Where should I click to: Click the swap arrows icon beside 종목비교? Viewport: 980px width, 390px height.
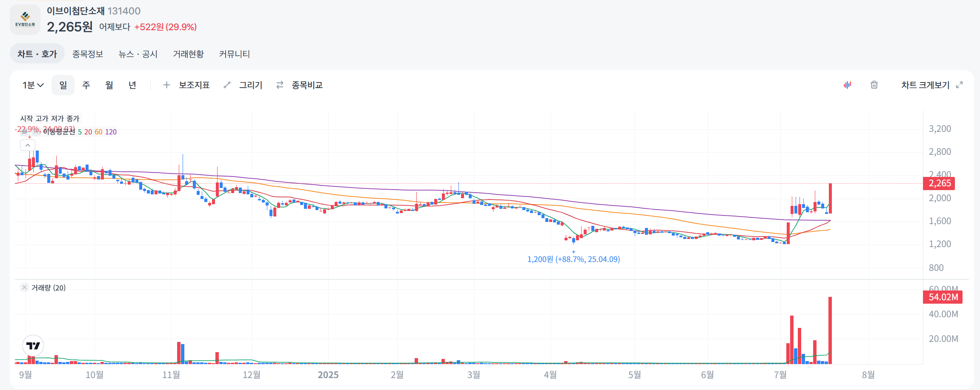[x=280, y=85]
